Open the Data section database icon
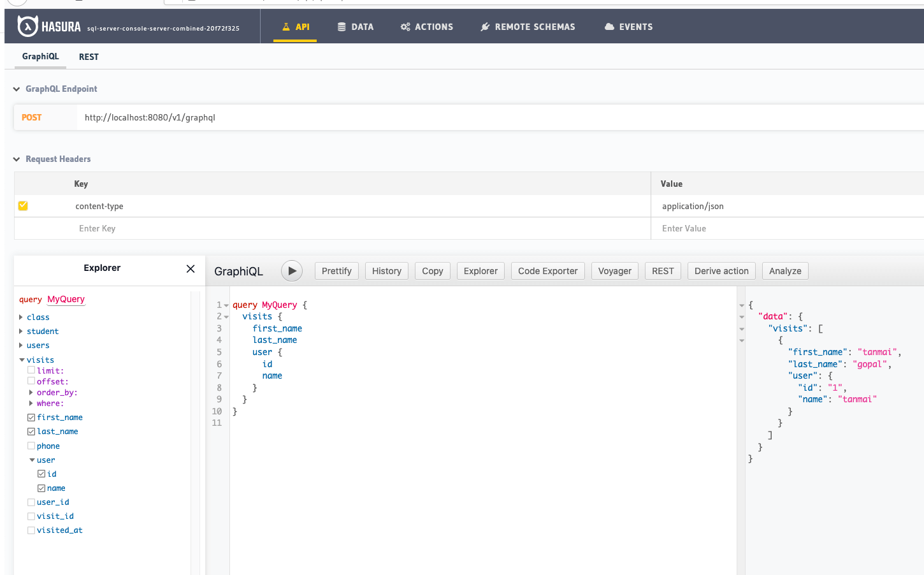This screenshot has height=575, width=924. click(x=342, y=27)
